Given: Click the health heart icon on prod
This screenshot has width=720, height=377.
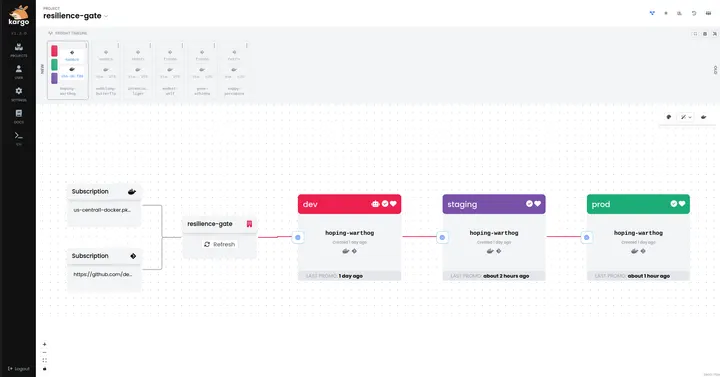Looking at the screenshot, I should (682, 203).
